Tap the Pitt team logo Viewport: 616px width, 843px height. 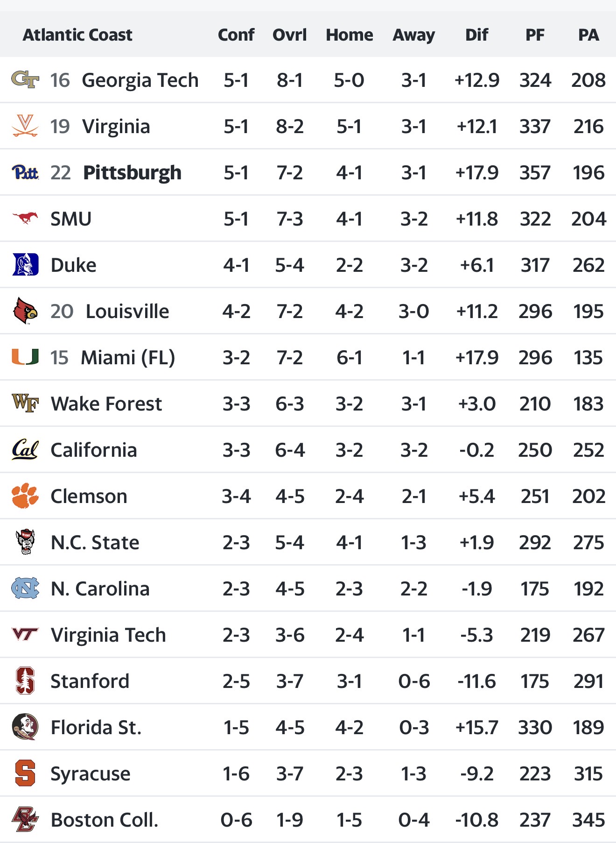(25, 172)
